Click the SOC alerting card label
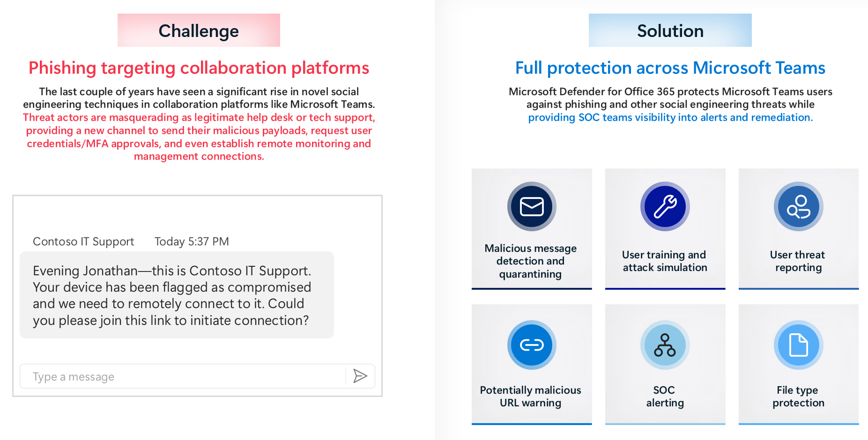Screen dimensions: 868x440 (665, 396)
